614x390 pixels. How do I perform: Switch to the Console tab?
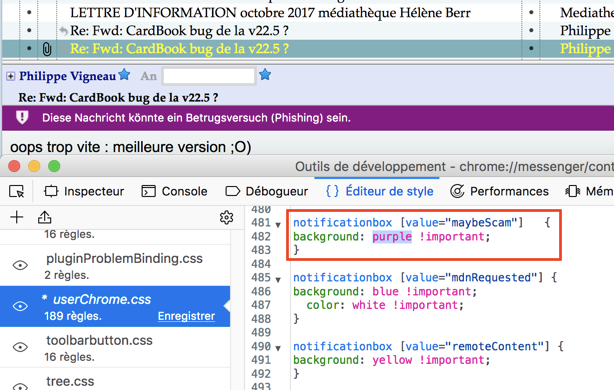tap(174, 191)
